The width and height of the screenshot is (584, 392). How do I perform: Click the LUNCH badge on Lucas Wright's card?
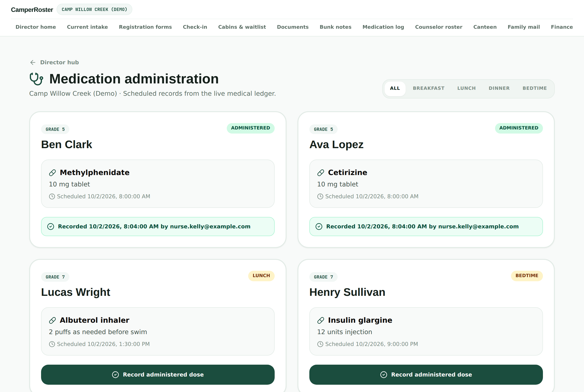point(261,276)
